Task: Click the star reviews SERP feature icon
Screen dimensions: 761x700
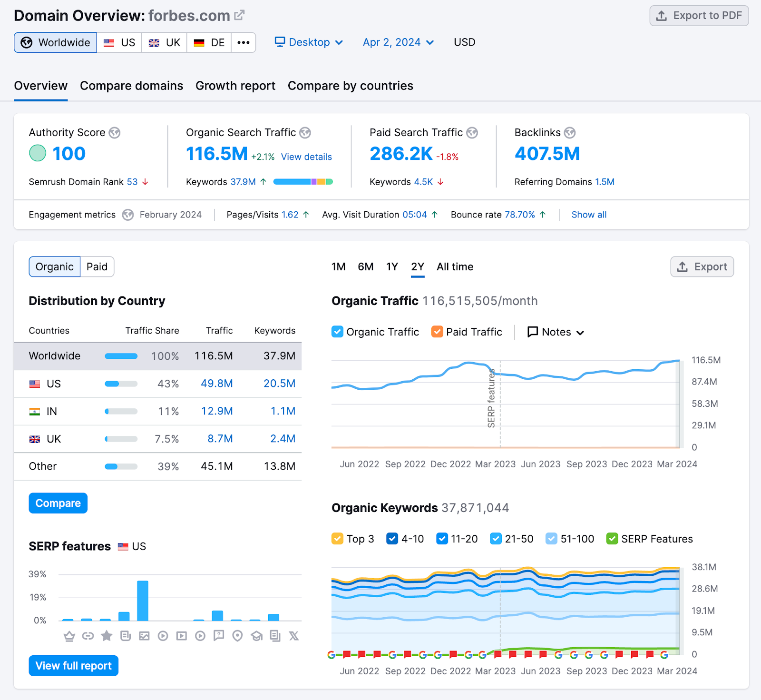Action: tap(107, 636)
